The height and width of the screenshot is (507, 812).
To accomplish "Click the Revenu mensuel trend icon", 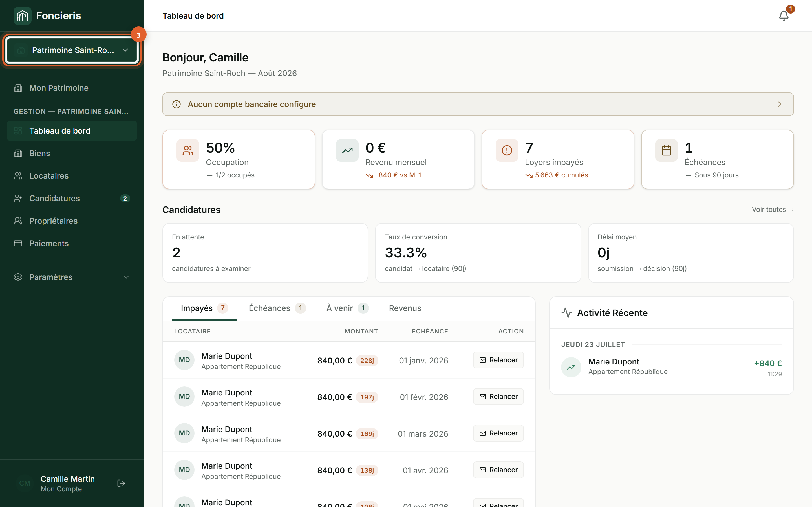I will pyautogui.click(x=347, y=151).
